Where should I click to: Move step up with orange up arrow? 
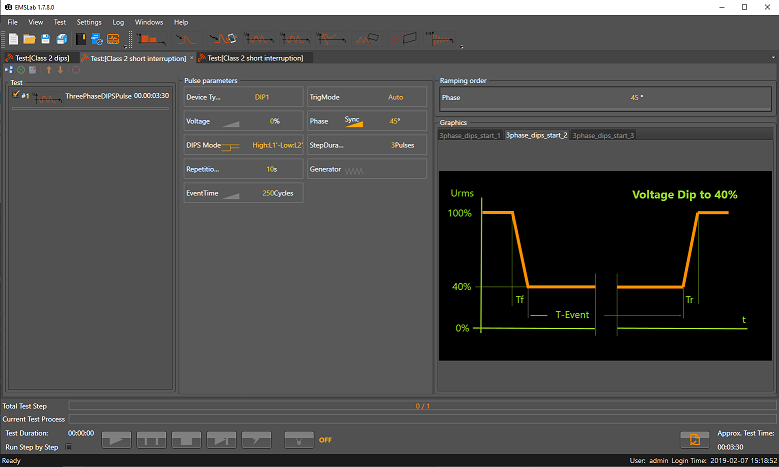(49, 70)
